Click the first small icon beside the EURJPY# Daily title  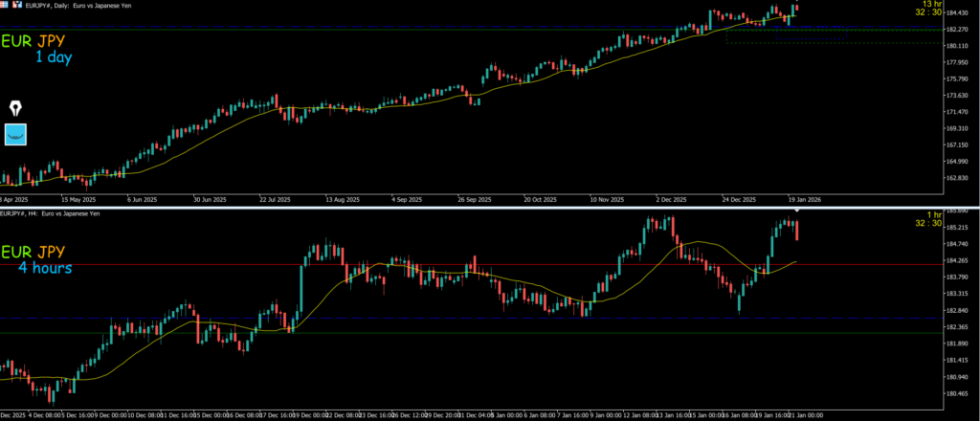[5, 5]
